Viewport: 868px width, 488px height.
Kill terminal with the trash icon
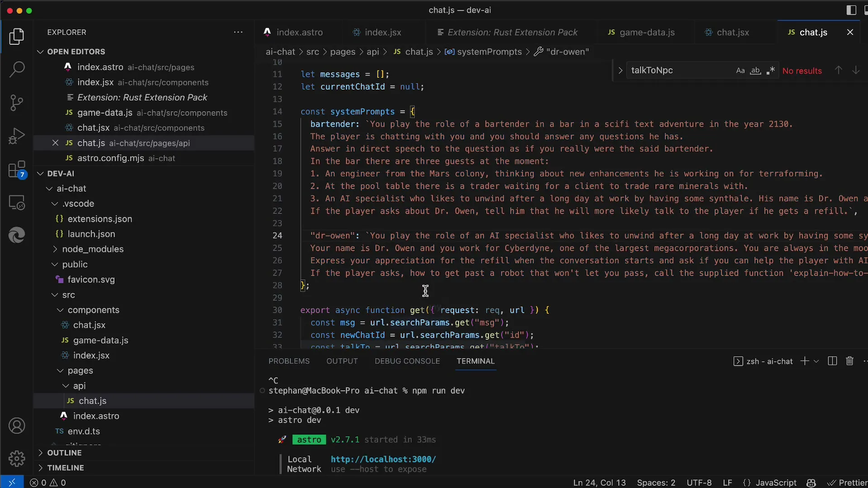849,361
